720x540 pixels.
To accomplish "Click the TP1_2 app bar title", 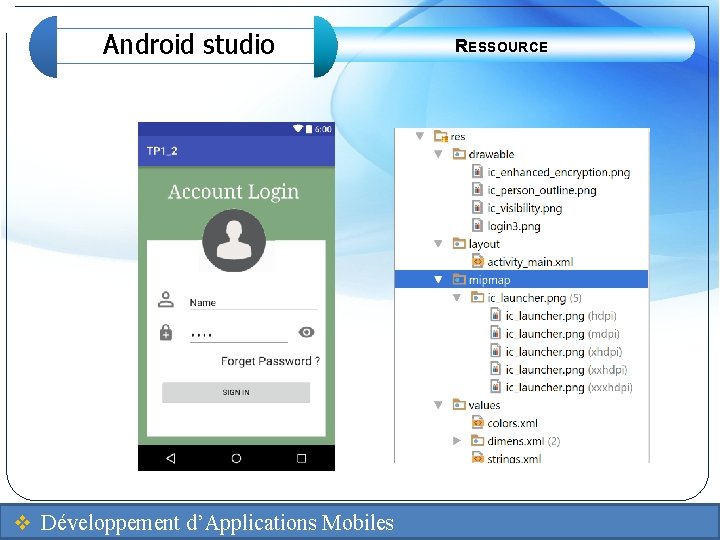I will 162,151.
